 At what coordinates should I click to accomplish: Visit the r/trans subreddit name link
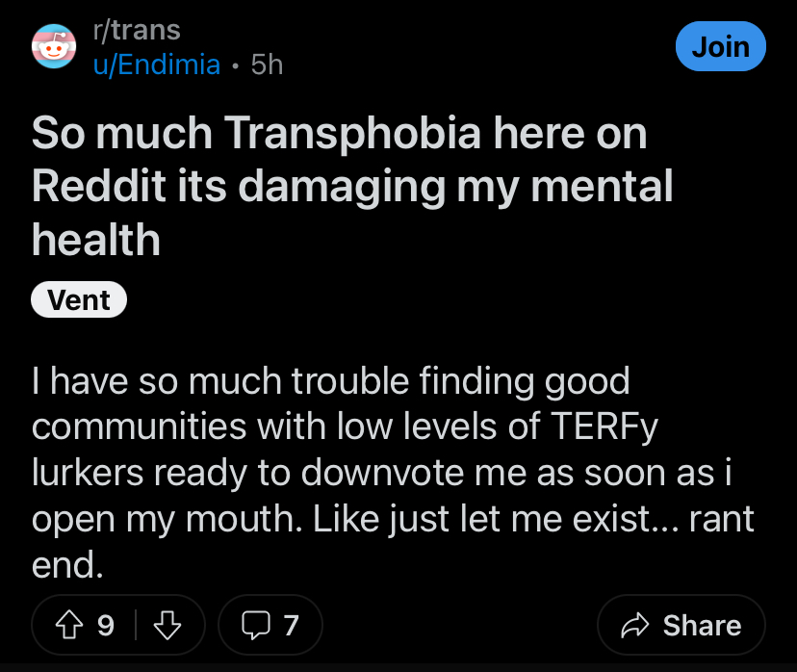(137, 30)
